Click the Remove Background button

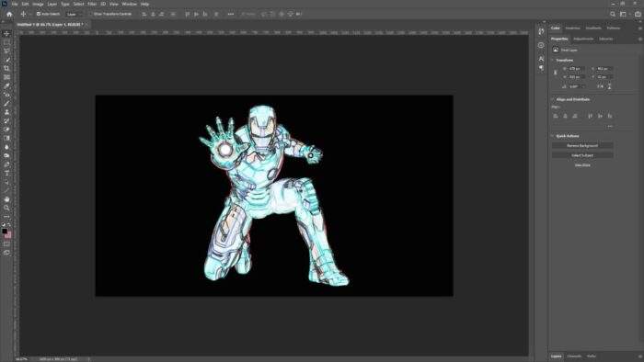pyautogui.click(x=582, y=145)
